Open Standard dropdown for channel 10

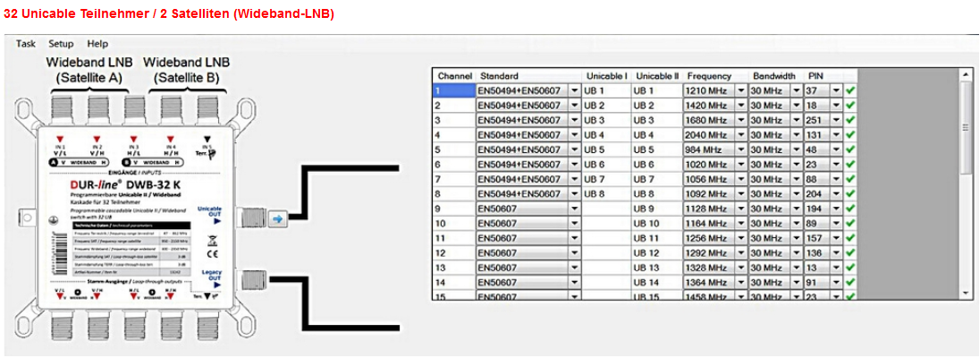tap(574, 224)
